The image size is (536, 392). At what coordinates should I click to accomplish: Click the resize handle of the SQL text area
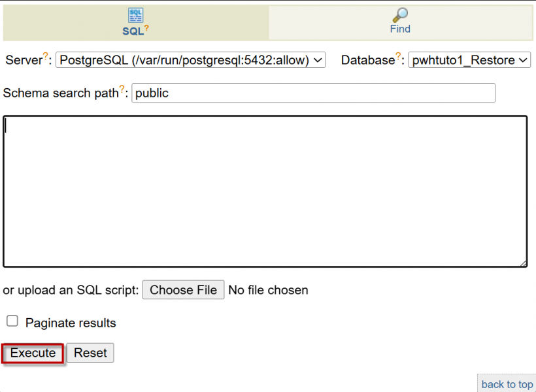coord(523,263)
